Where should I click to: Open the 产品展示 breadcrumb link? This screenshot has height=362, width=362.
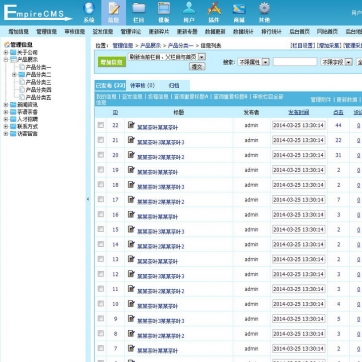click(x=151, y=45)
